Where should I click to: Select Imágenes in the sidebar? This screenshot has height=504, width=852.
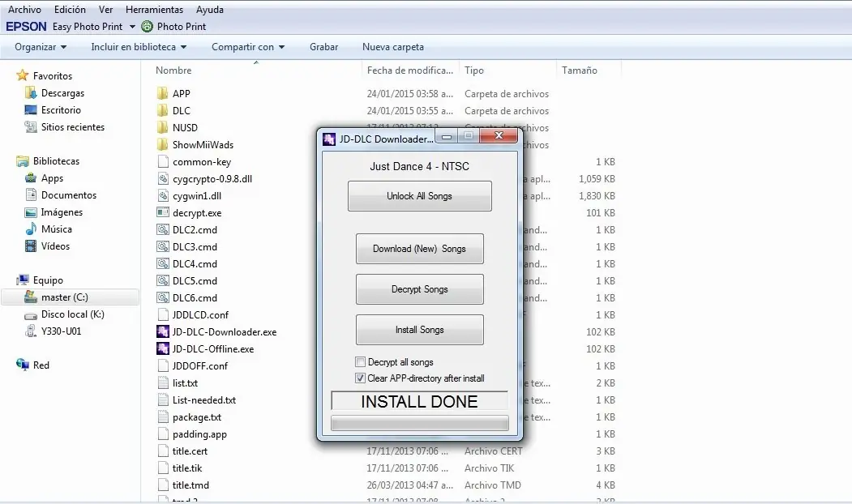62,211
